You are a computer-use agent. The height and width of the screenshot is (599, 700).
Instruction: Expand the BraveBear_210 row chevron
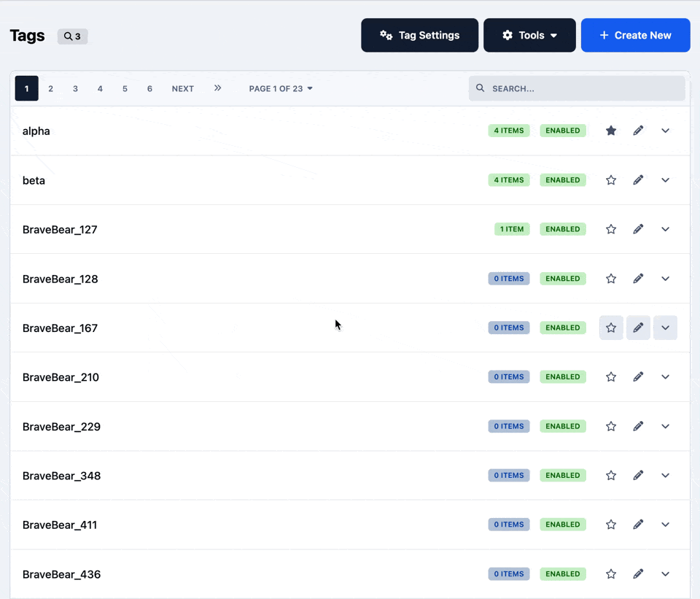(665, 377)
